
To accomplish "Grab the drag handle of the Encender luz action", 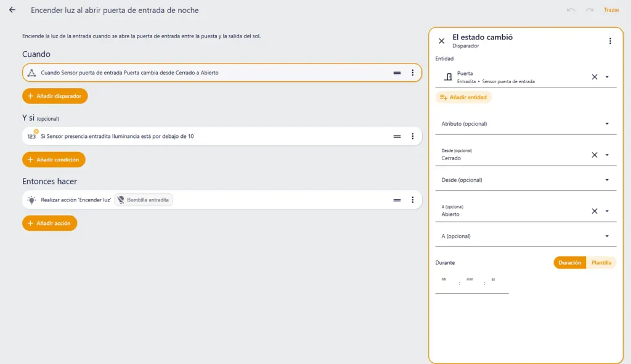I will [x=397, y=200].
